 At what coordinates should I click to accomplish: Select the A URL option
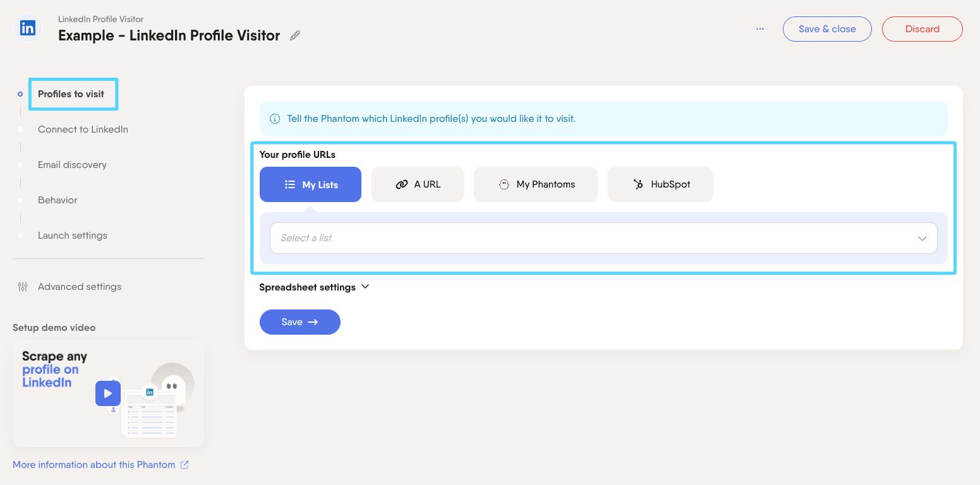[x=418, y=184]
